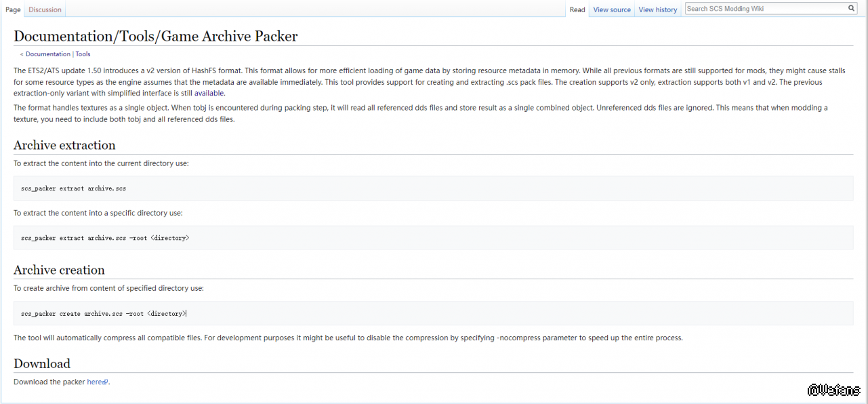Select the Page tab
Screen dimensions: 868x404
coord(13,9)
